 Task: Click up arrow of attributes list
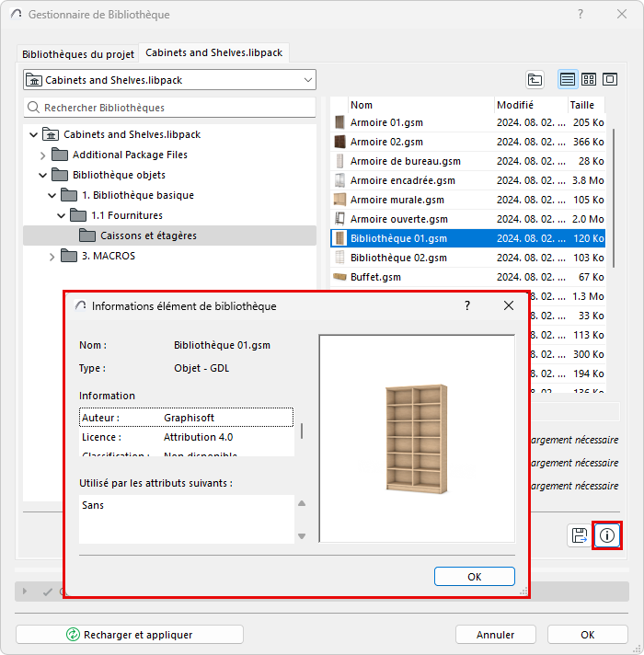(302, 503)
